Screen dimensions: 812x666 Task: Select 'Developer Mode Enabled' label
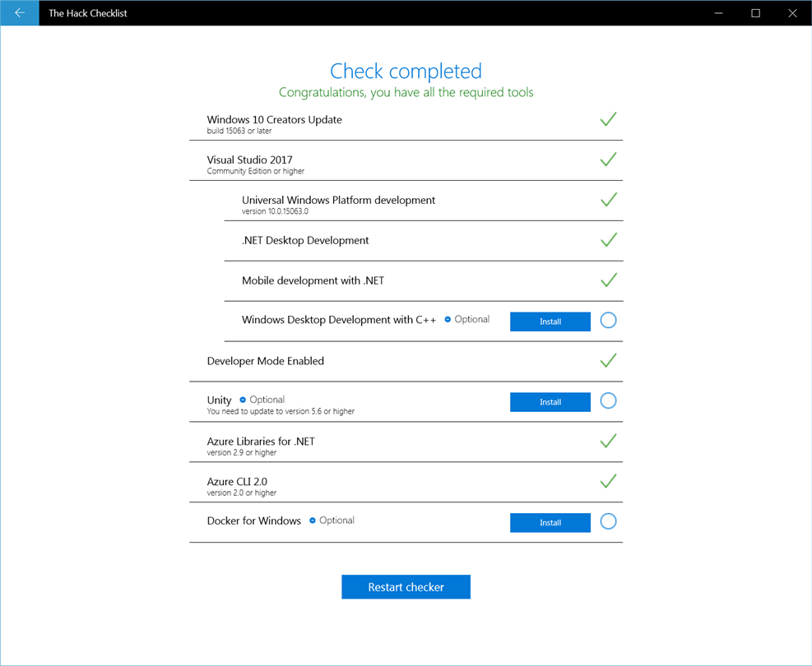point(266,361)
